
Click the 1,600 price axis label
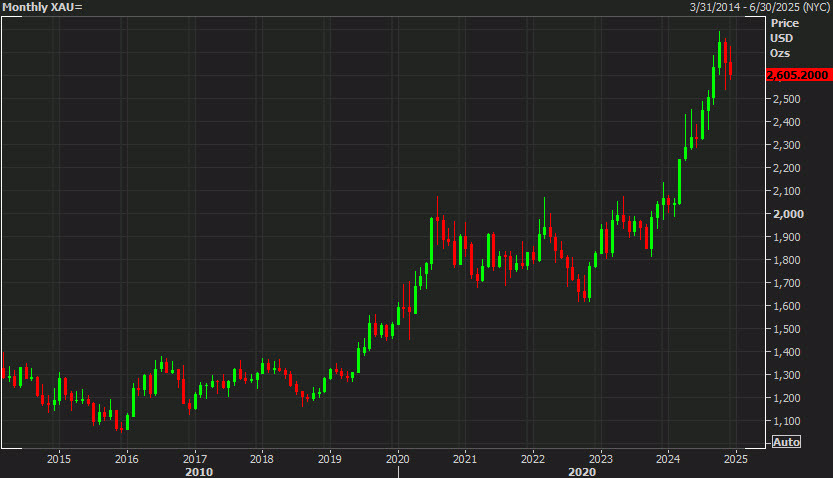(x=786, y=306)
